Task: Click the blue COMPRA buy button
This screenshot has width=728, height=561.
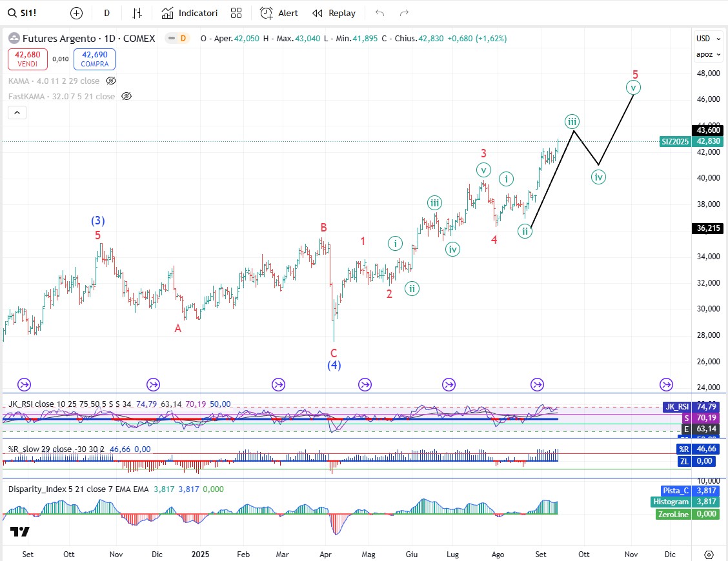Action: 94,59
